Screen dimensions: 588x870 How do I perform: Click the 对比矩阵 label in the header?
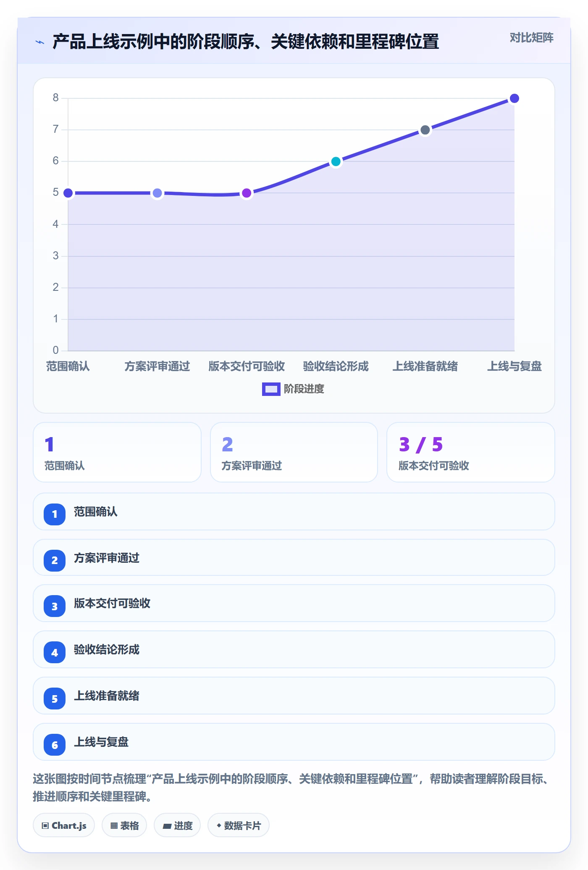[x=531, y=38]
